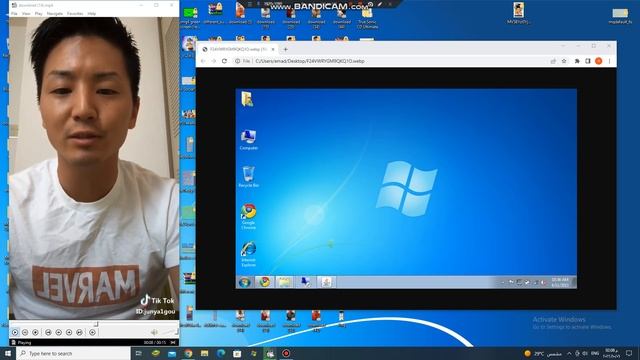Click the media player volume slider

[169, 332]
